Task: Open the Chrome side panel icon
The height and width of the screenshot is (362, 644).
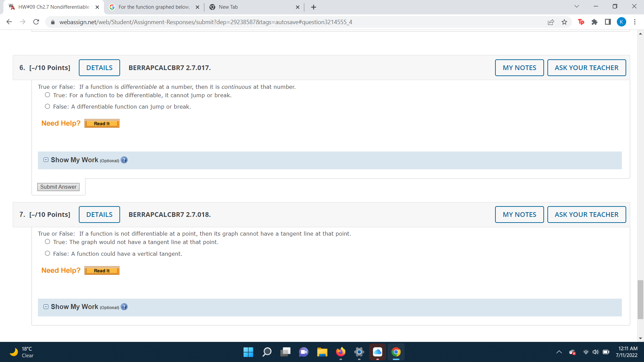Action: click(608, 22)
